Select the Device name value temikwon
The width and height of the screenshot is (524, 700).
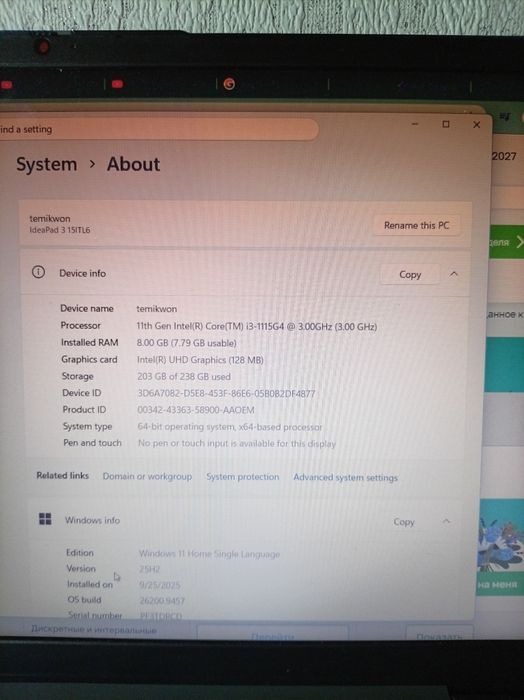point(156,309)
